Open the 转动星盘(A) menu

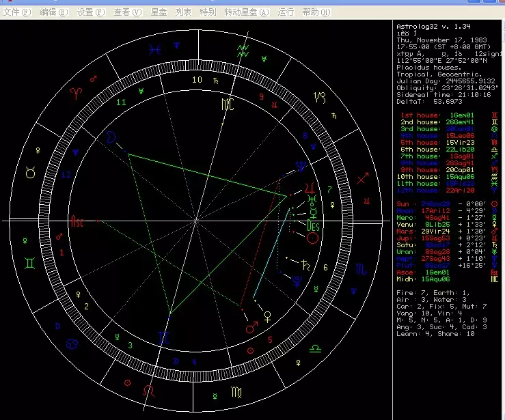(x=247, y=12)
